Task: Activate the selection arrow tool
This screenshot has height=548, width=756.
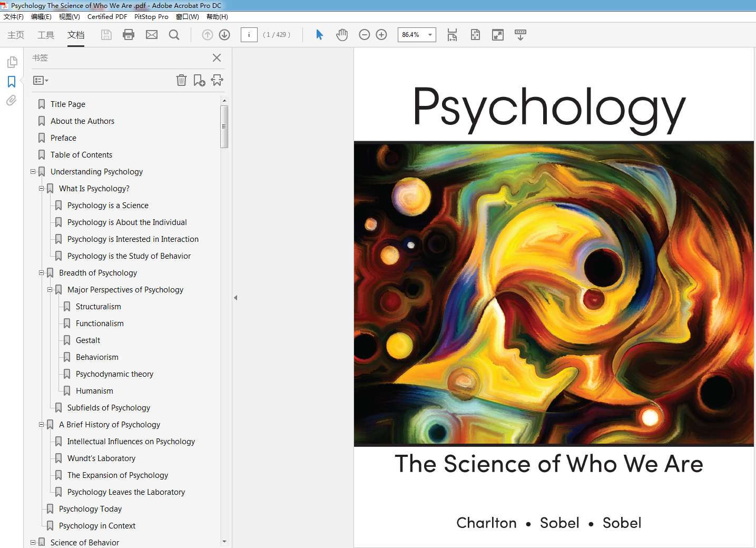Action: tap(319, 34)
